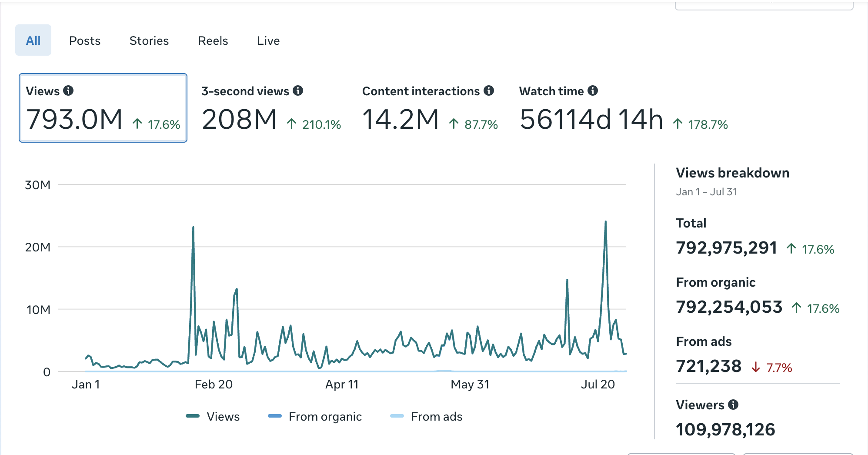Click the Feb 20 axis label
The width and height of the screenshot is (868, 455).
(x=214, y=385)
